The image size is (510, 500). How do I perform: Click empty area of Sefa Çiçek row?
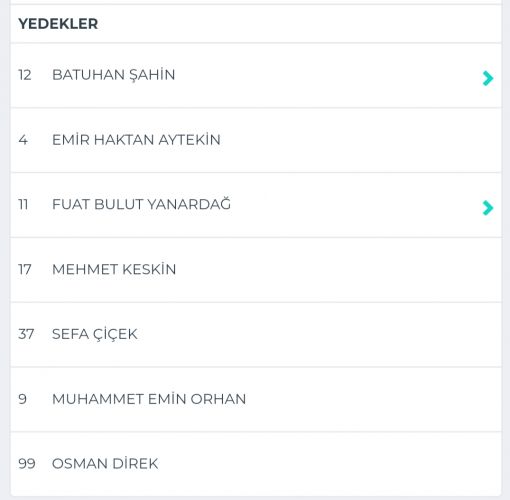(x=333, y=334)
